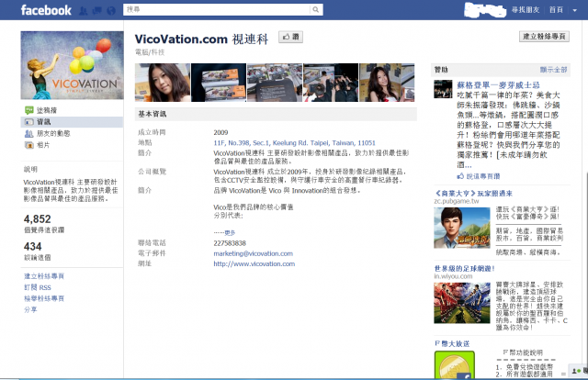Image resolution: width=588 pixels, height=380 pixels.
Task: Click 建立粉絲專頁 link in left sidebar
Action: (x=44, y=276)
